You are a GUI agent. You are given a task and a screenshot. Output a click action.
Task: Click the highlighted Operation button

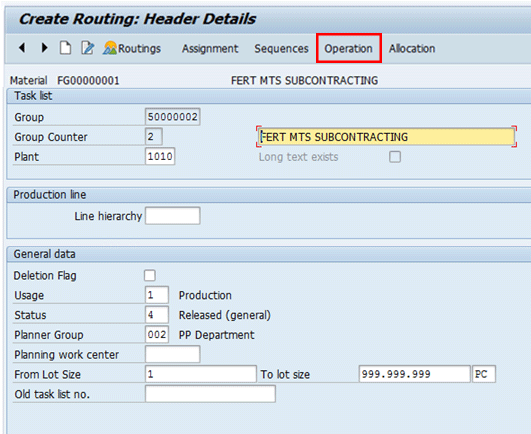tap(348, 48)
